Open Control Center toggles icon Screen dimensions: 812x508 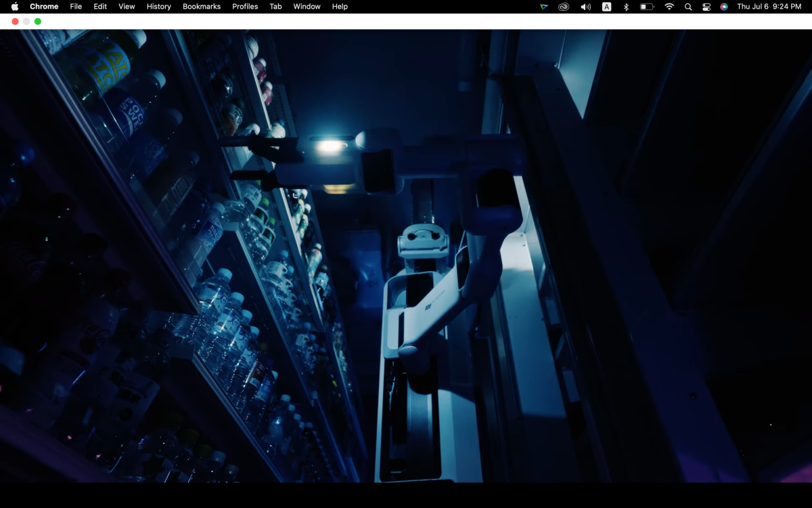tap(706, 7)
